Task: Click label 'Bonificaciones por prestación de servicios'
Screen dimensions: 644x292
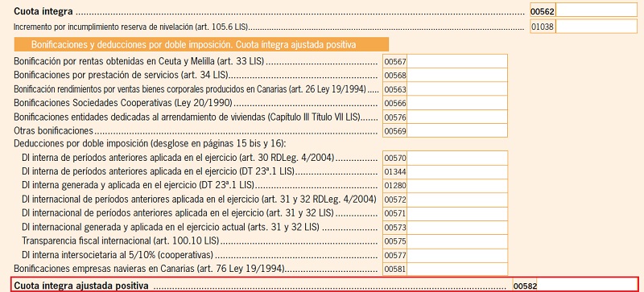Action: [96, 75]
